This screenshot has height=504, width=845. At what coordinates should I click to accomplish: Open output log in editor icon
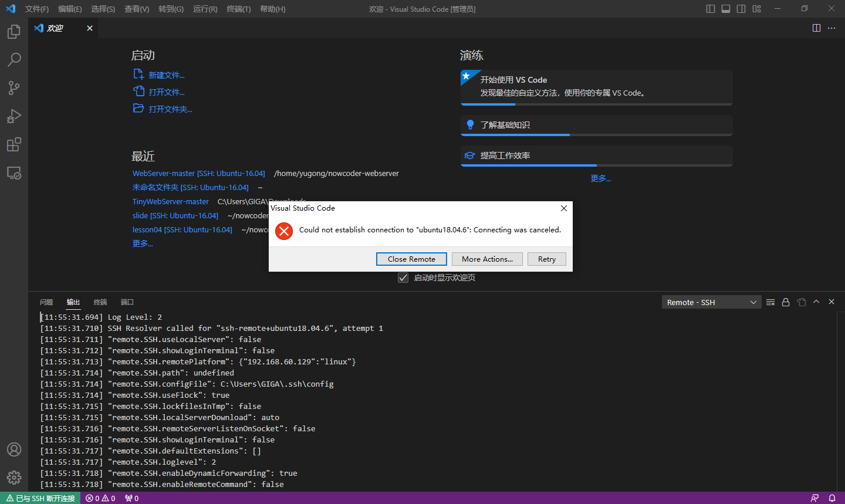[x=801, y=302]
